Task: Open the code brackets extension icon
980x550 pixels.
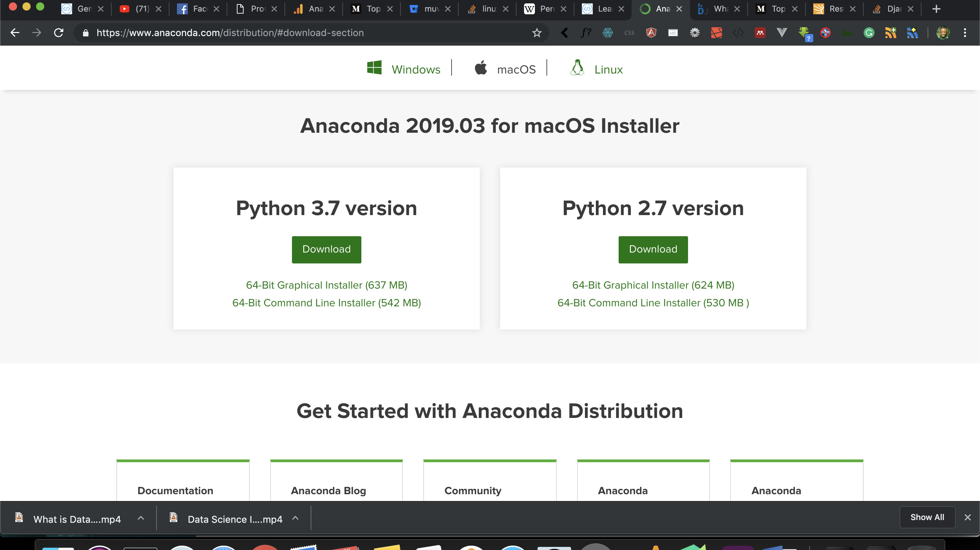Action: click(738, 33)
